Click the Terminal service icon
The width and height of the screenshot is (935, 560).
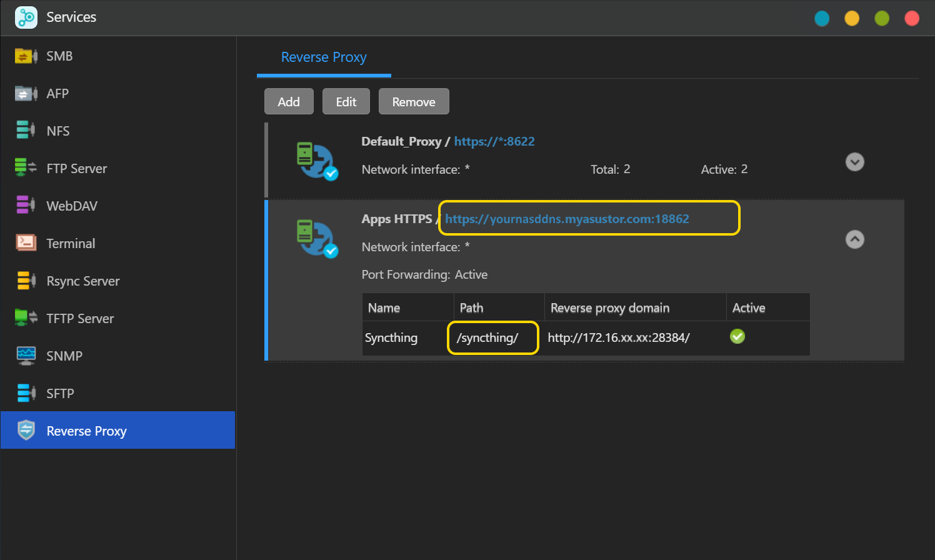pyautogui.click(x=26, y=242)
